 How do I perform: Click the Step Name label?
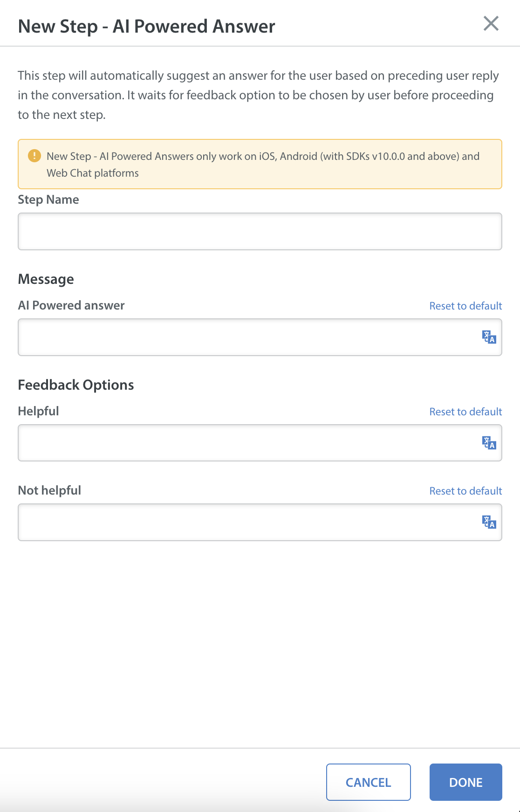point(48,200)
